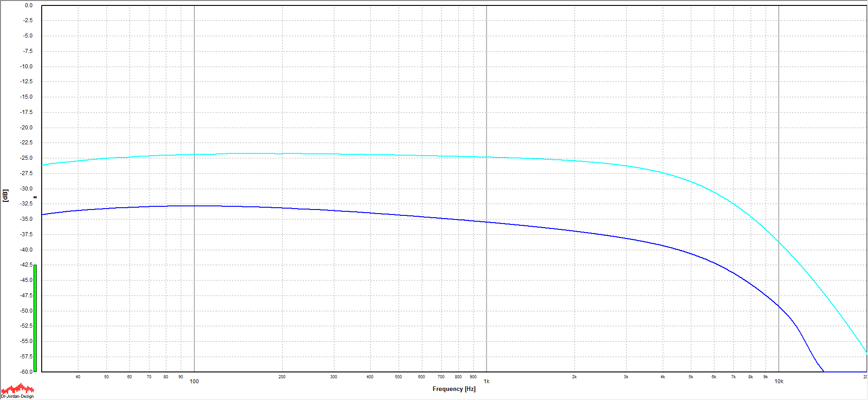The width and height of the screenshot is (868, 400).
Task: Click the 10k label on frequency axis
Action: [x=778, y=381]
